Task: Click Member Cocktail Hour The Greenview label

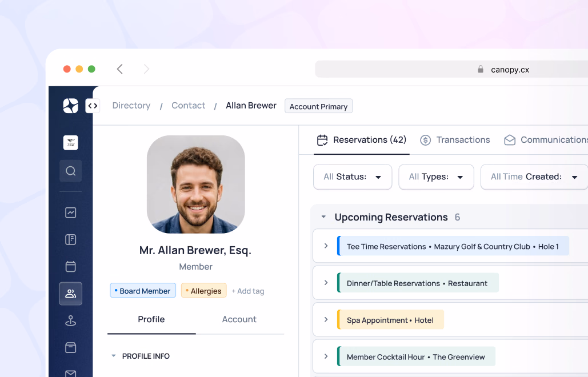Action: [416, 356]
